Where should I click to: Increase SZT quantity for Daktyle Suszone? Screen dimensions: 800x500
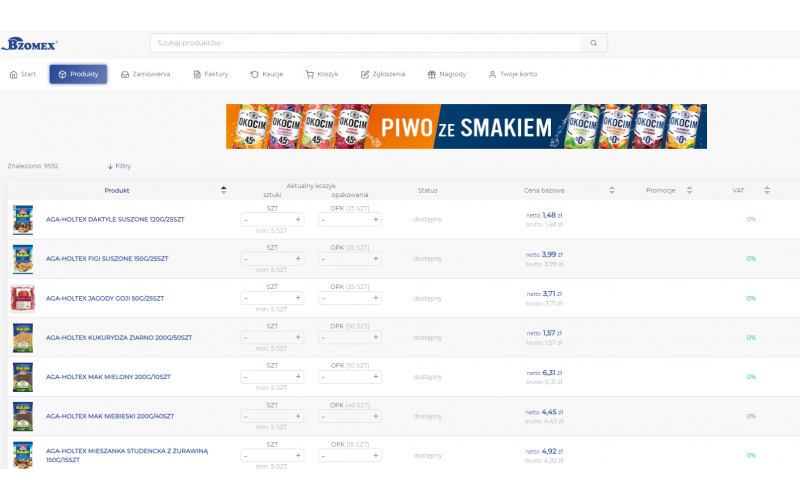click(x=297, y=219)
